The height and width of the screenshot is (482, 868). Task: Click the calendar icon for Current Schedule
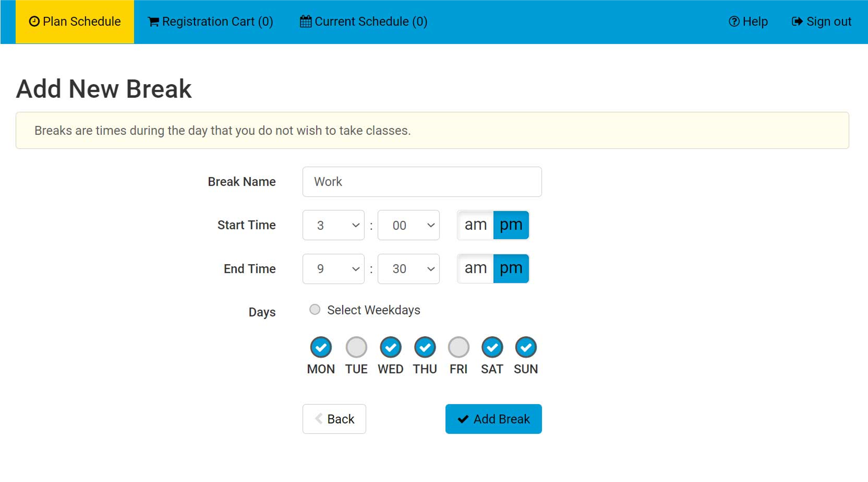point(306,22)
